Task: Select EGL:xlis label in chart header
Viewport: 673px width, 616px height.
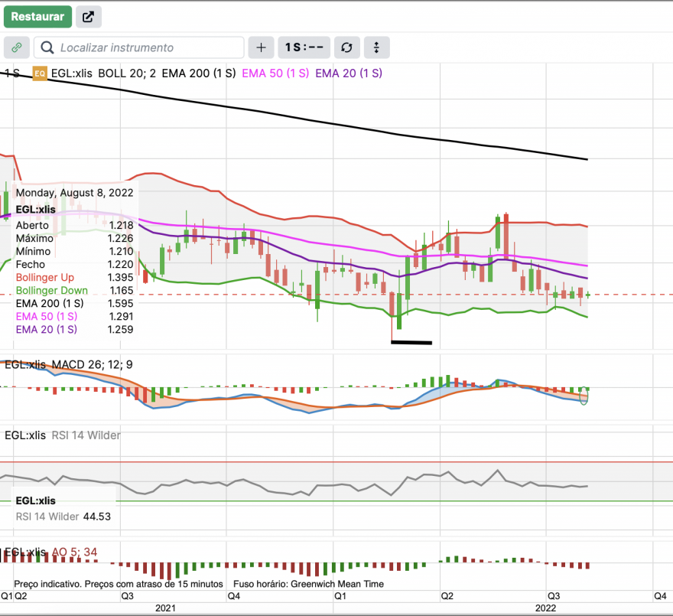Action: [x=72, y=73]
